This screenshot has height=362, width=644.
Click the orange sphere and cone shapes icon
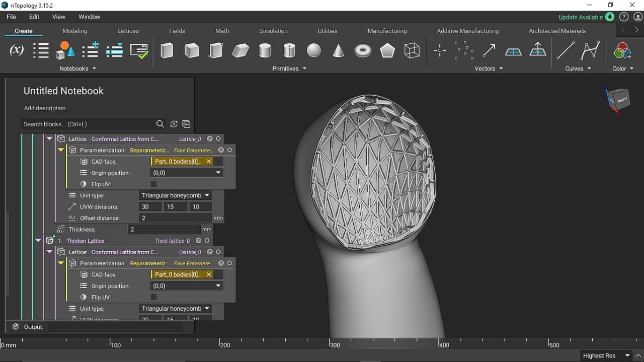(x=65, y=50)
